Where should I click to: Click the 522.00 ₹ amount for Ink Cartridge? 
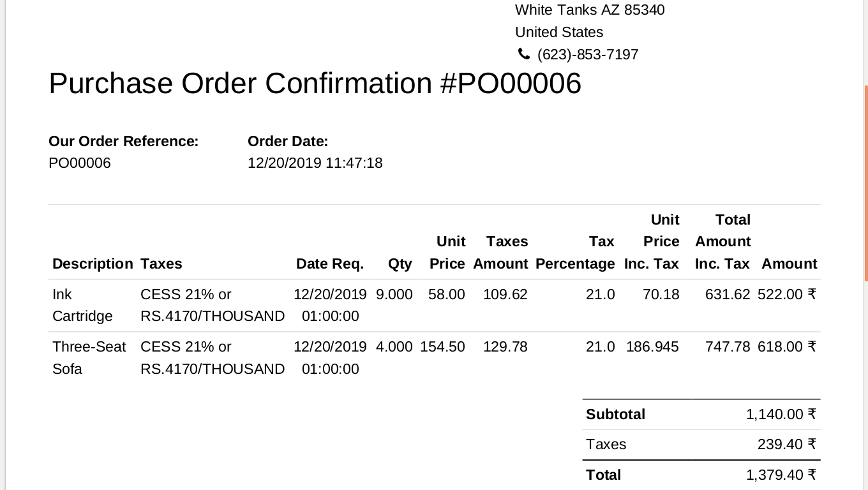coord(786,294)
